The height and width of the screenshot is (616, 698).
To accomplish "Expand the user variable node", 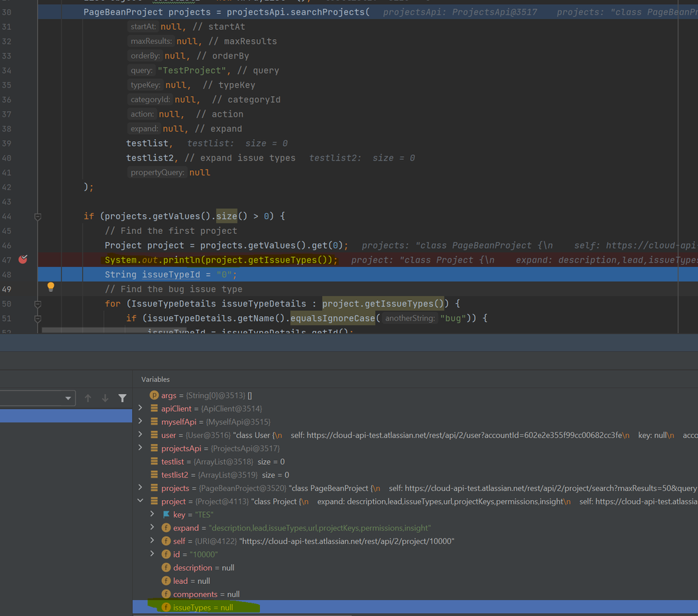I will point(140,434).
